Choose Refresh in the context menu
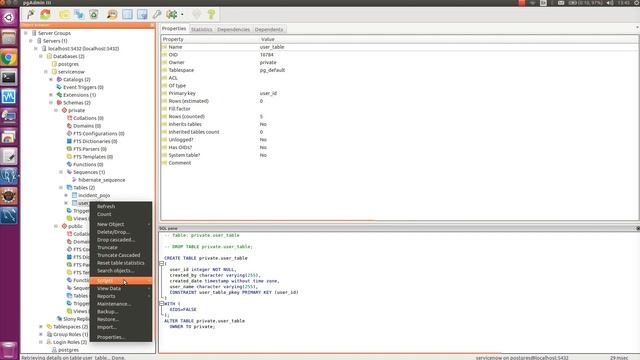Screen dimensions: 640x360 (x=121, y=207)
